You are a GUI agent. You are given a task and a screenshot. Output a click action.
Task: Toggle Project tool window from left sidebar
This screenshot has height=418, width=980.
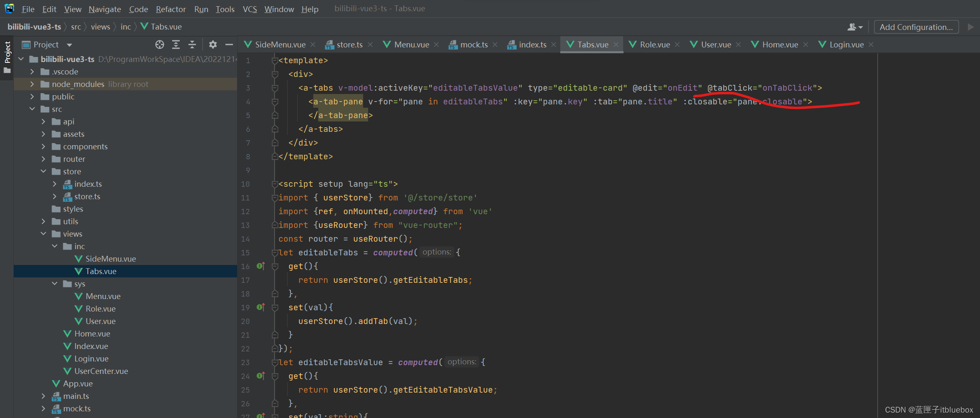[7, 52]
